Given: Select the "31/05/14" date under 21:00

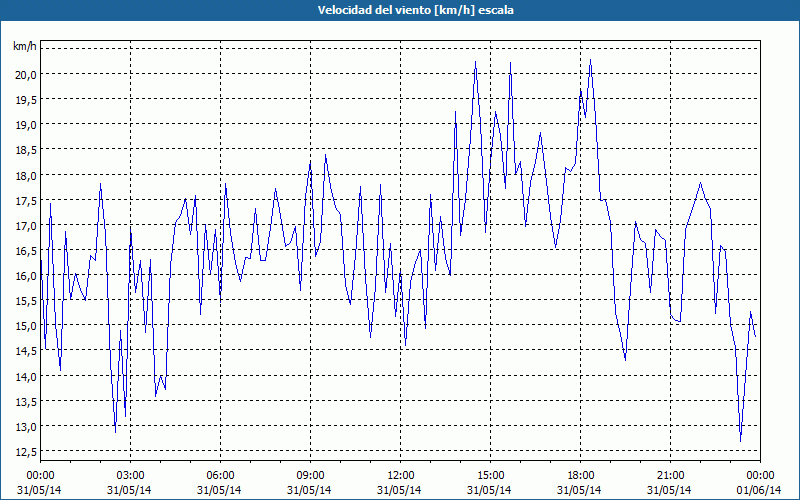Looking at the screenshot, I should pyautogui.click(x=669, y=490).
